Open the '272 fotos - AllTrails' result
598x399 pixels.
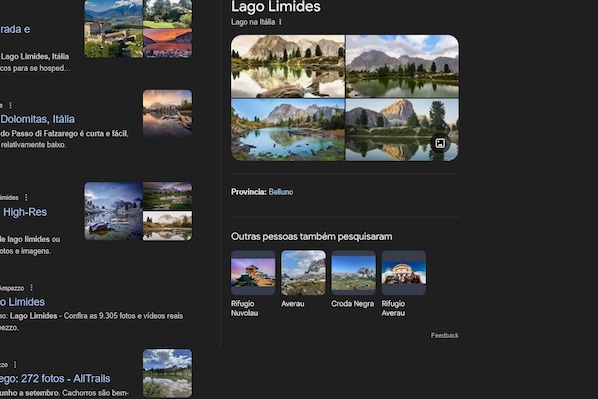(55, 378)
